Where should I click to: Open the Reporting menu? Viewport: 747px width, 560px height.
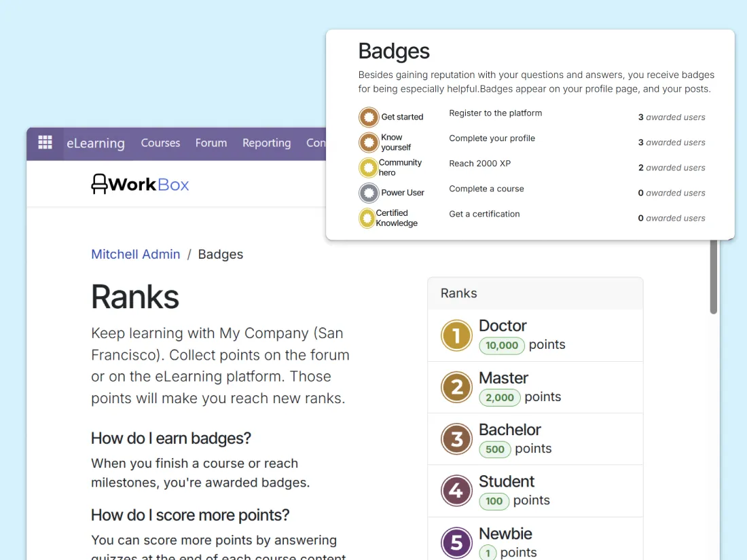266,143
